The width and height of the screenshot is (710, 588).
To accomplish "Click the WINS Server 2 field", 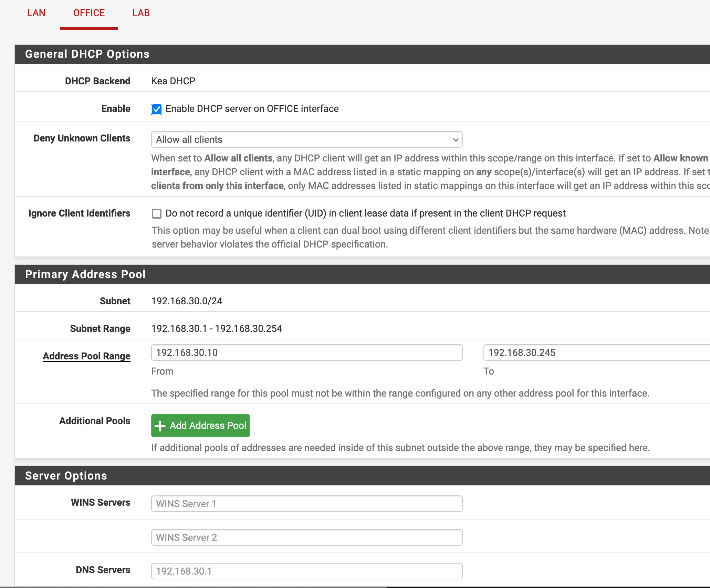I will (306, 537).
